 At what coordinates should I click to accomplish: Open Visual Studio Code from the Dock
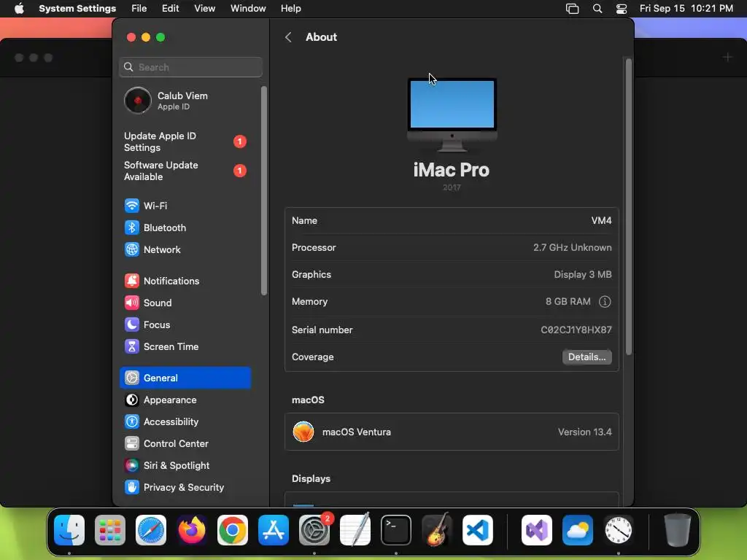(478, 530)
